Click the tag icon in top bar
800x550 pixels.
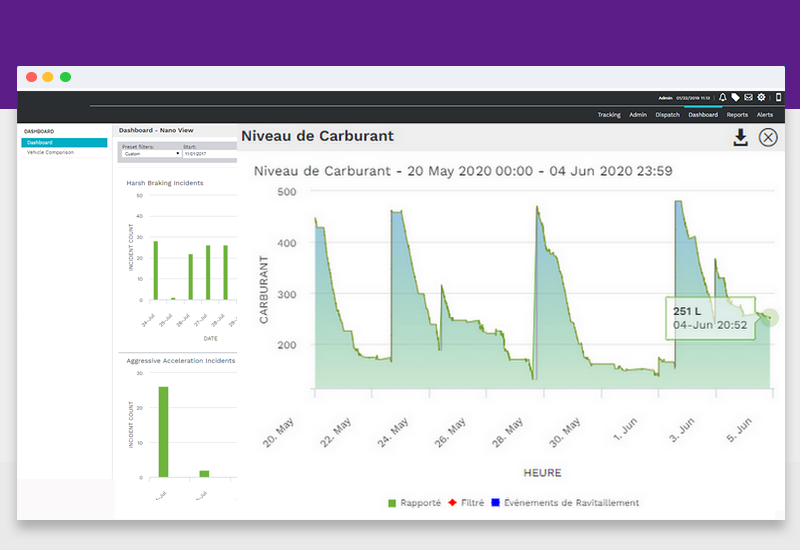[735, 97]
